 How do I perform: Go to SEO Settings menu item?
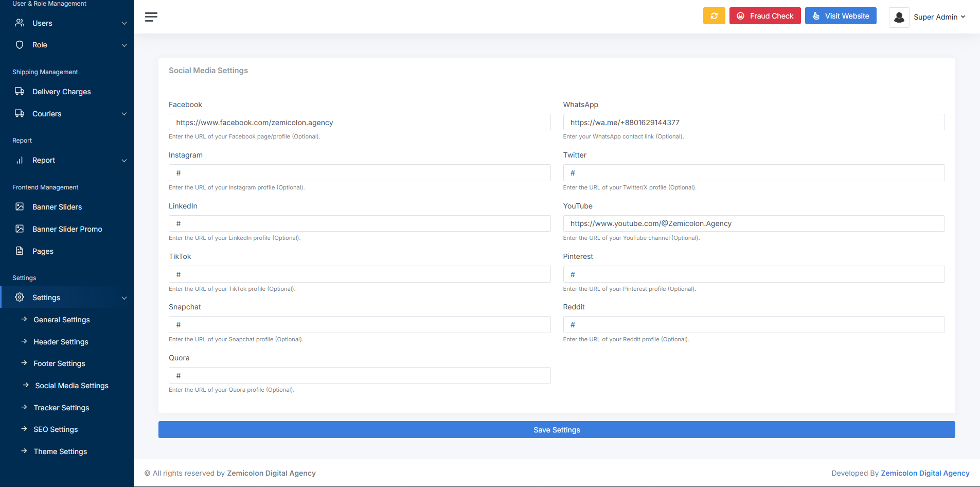56,429
